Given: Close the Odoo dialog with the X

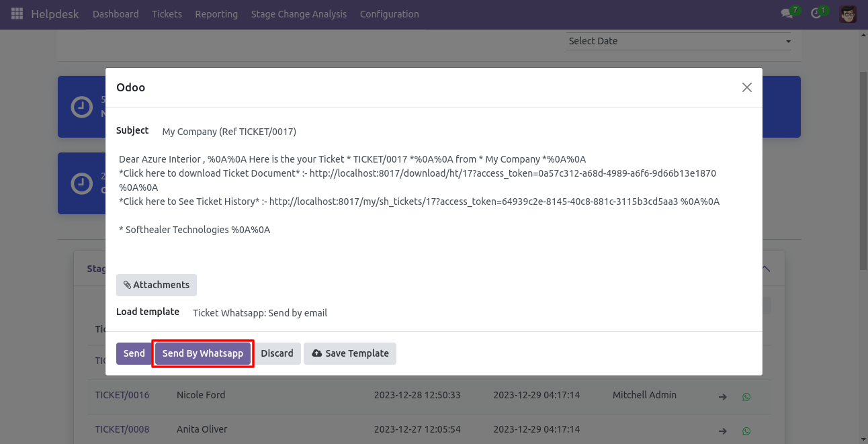Looking at the screenshot, I should 746,87.
